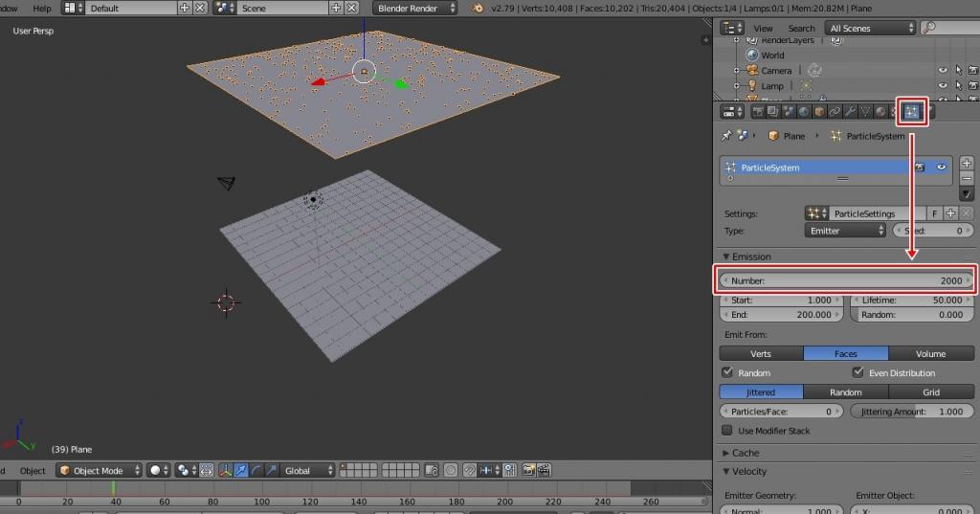
Task: Toggle the Random emission checkbox
Action: [727, 372]
